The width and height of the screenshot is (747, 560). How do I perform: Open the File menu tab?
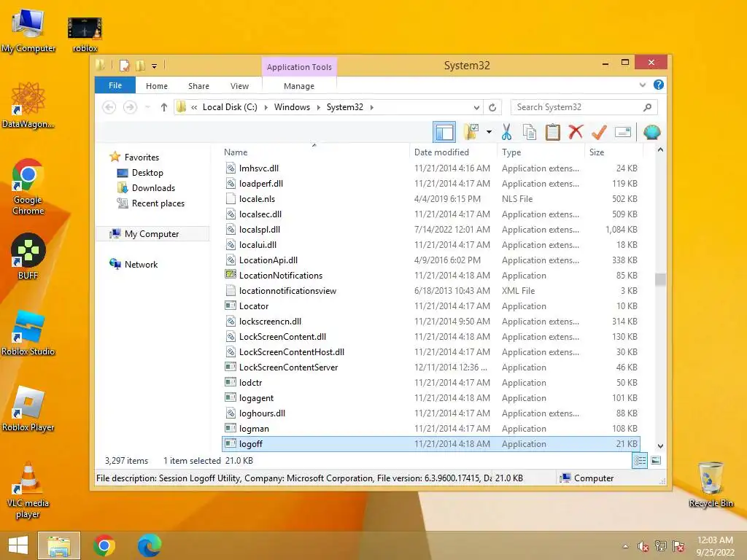click(x=115, y=85)
